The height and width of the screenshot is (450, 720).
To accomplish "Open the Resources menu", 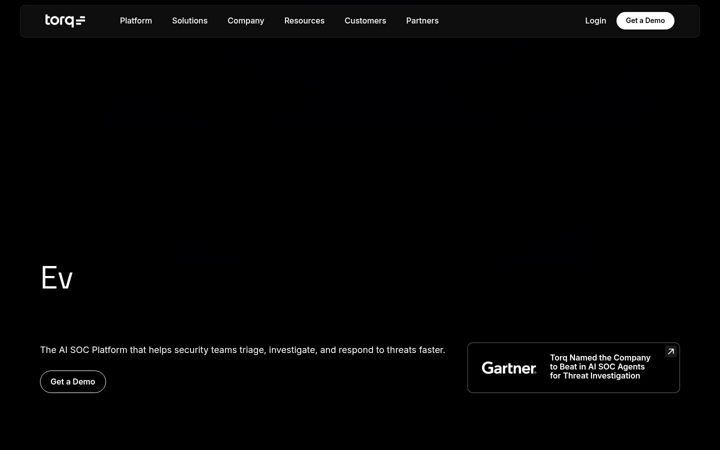I will (x=304, y=21).
